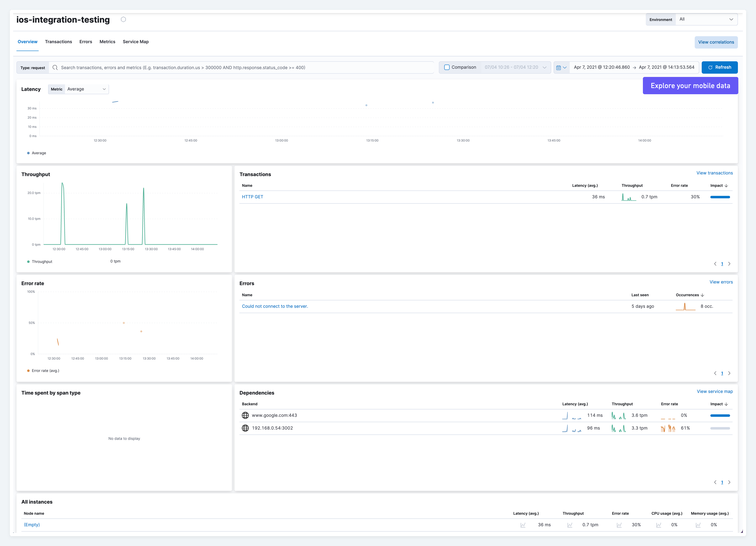The height and width of the screenshot is (546, 756).
Task: Enable the Comparison checkbox
Action: pos(447,67)
